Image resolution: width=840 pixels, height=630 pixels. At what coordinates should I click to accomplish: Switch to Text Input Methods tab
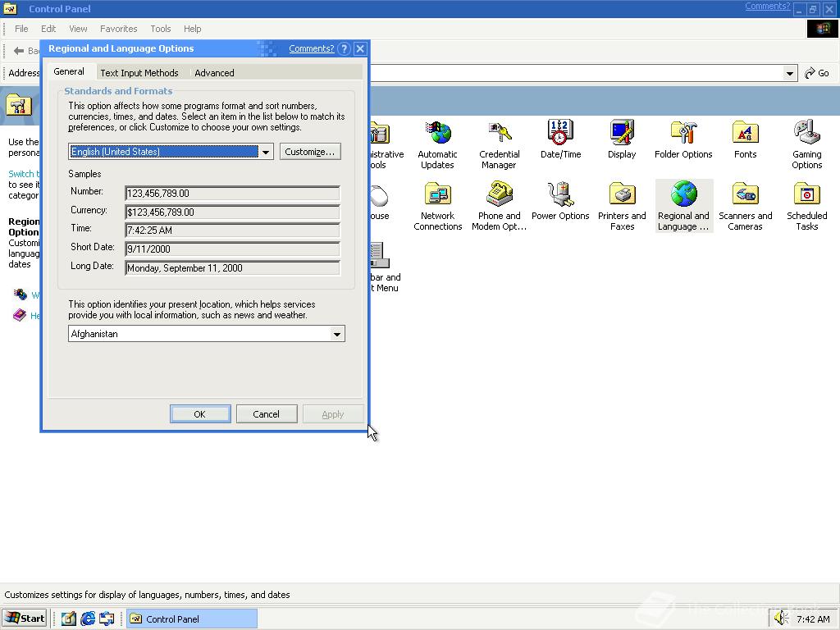(x=139, y=73)
